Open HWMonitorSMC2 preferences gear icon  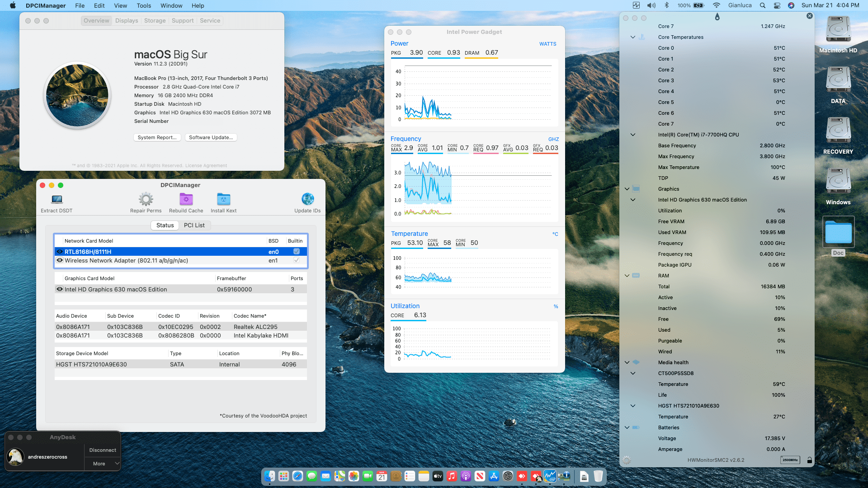(x=627, y=460)
